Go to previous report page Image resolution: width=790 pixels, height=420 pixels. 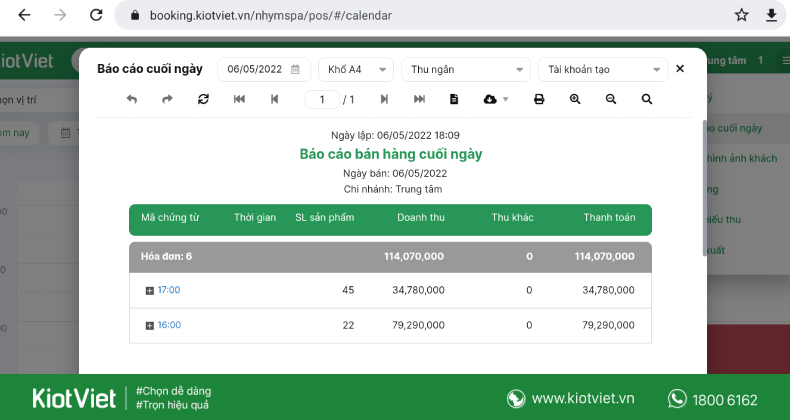275,99
